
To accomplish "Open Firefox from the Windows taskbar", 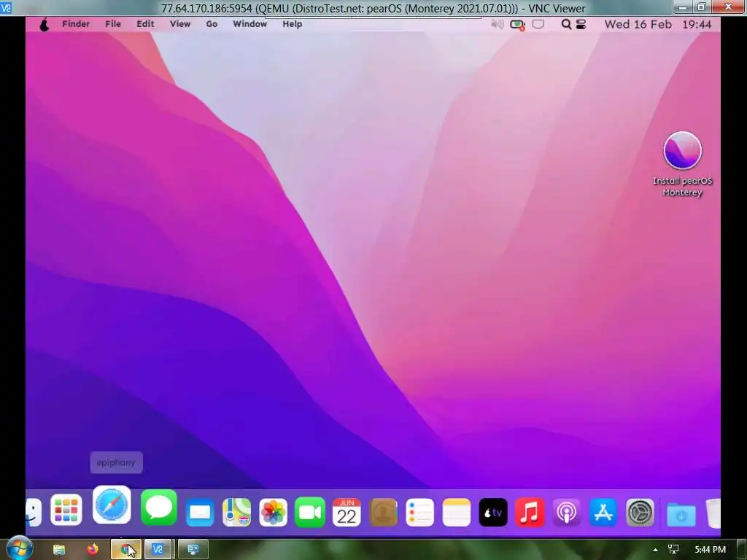I will point(93,549).
